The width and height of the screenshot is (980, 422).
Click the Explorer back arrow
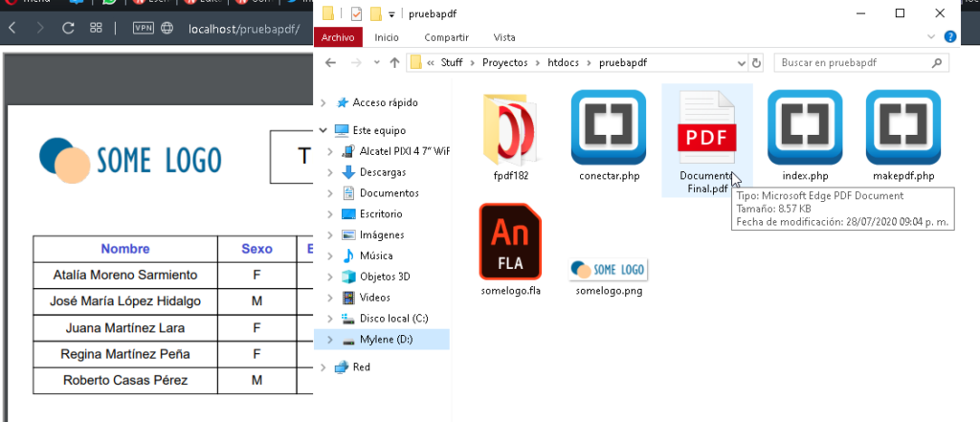coord(330,63)
